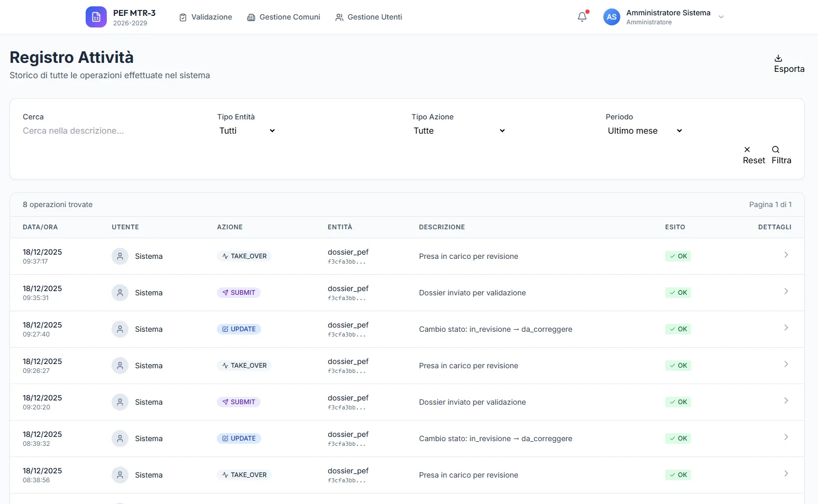Expand details of the 08:38:56 row
This screenshot has height=504, width=818.
pyautogui.click(x=786, y=473)
